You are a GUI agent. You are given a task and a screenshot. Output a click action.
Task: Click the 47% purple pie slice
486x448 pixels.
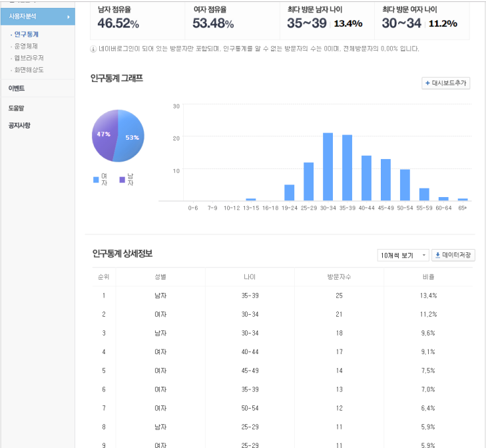pyautogui.click(x=103, y=135)
